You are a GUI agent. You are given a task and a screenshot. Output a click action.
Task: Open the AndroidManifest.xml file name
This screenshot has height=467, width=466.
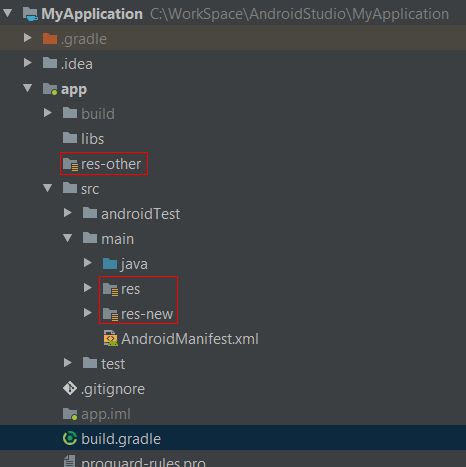190,339
